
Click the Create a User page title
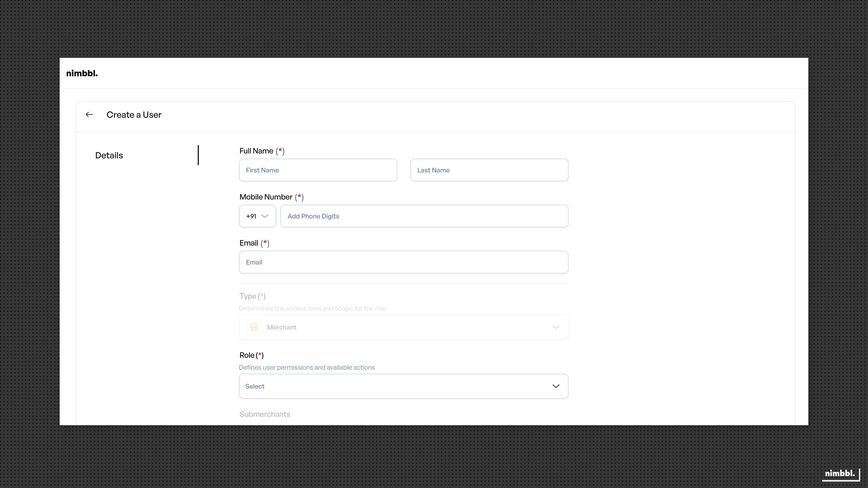click(134, 114)
